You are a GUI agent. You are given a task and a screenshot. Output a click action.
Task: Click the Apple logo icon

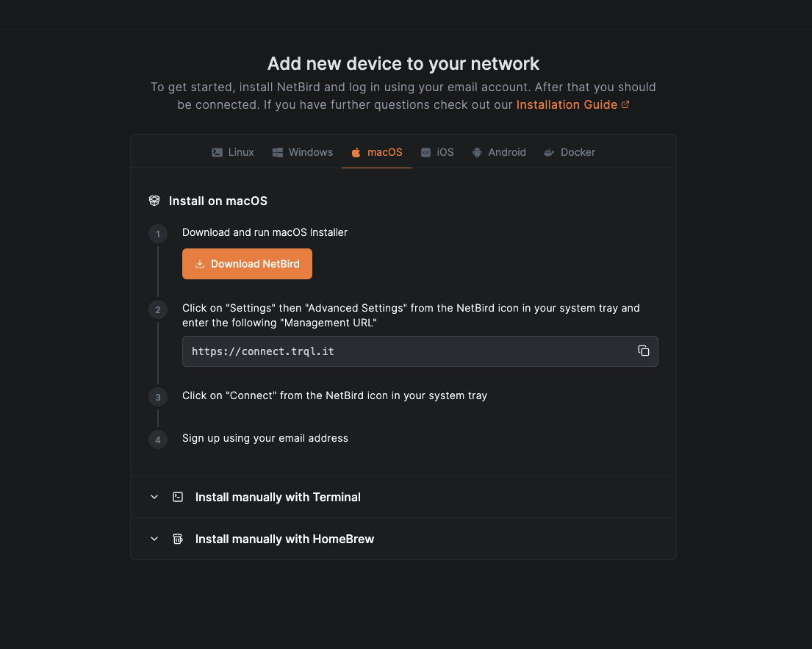[356, 153]
